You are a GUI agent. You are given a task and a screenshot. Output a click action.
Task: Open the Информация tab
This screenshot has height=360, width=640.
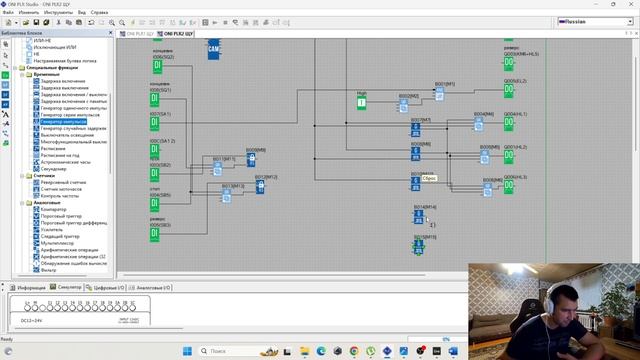tap(28, 288)
